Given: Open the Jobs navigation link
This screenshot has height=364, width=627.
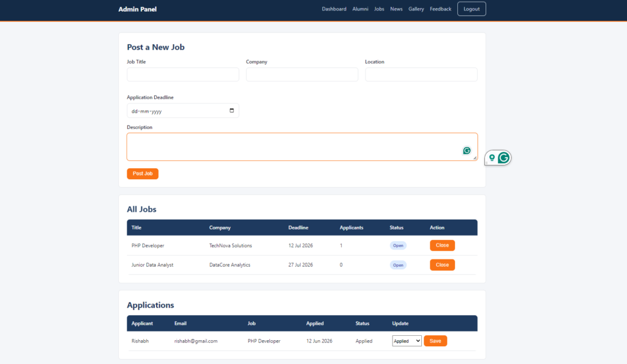Looking at the screenshot, I should (379, 9).
